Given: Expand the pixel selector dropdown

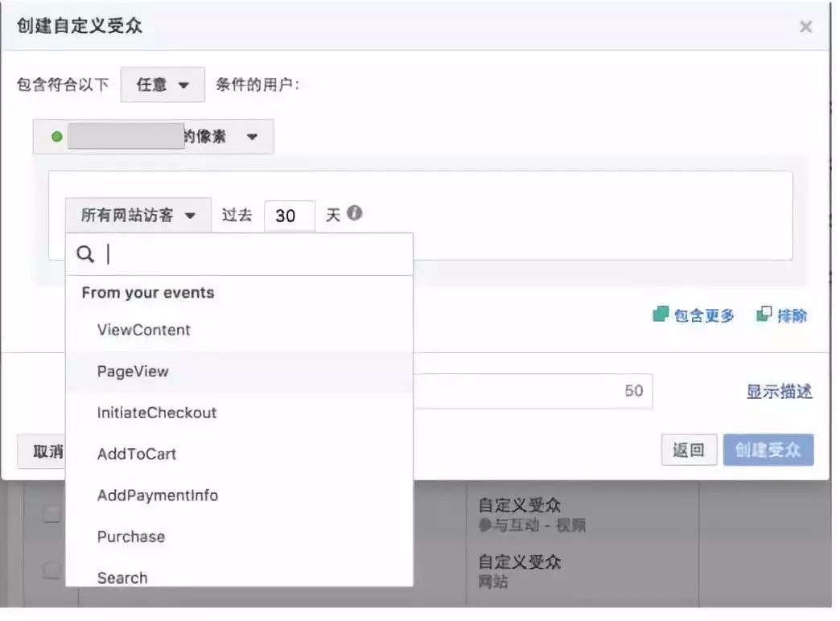Looking at the screenshot, I should click(252, 137).
